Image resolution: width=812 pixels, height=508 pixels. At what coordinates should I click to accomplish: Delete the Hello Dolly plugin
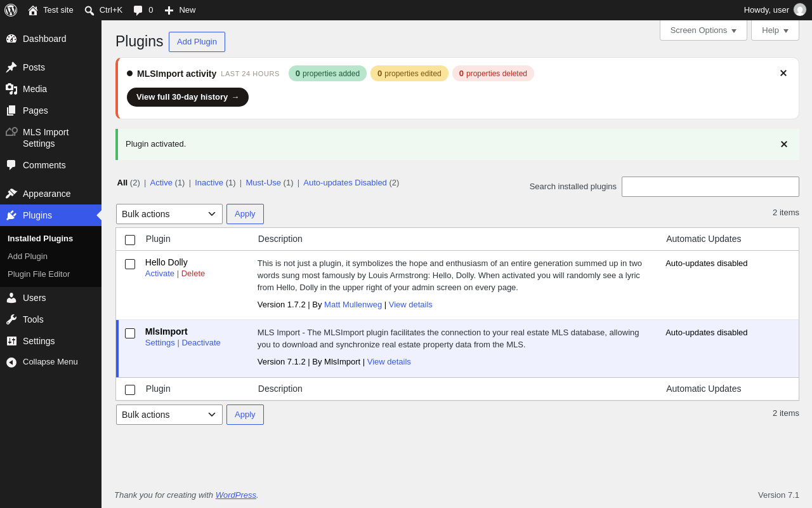click(x=193, y=274)
